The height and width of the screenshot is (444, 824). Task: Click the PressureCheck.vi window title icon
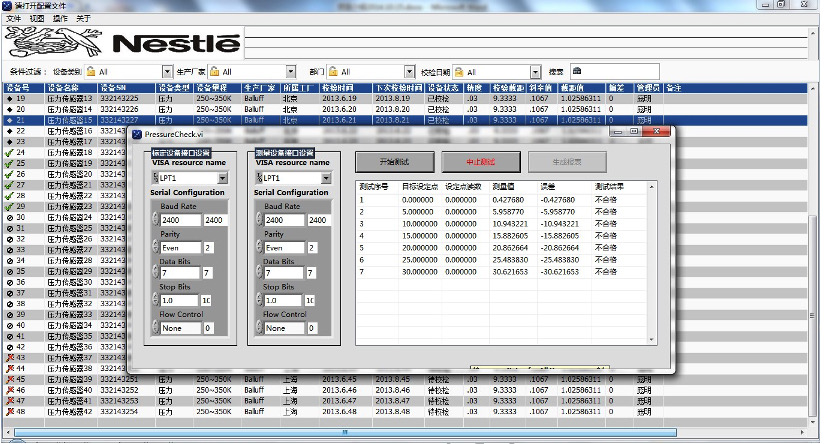[x=137, y=133]
